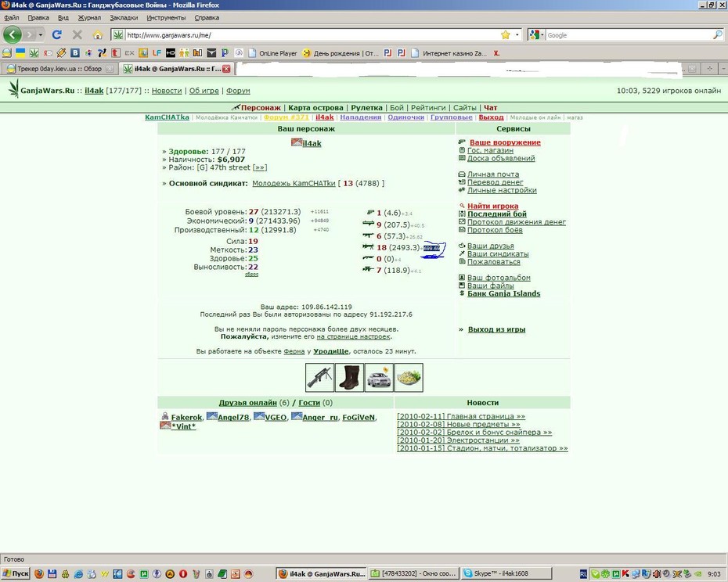Image resolution: width=728 pixels, height=582 pixels.
Task: Open the sniper rifle equipment slot
Action: coord(320,377)
